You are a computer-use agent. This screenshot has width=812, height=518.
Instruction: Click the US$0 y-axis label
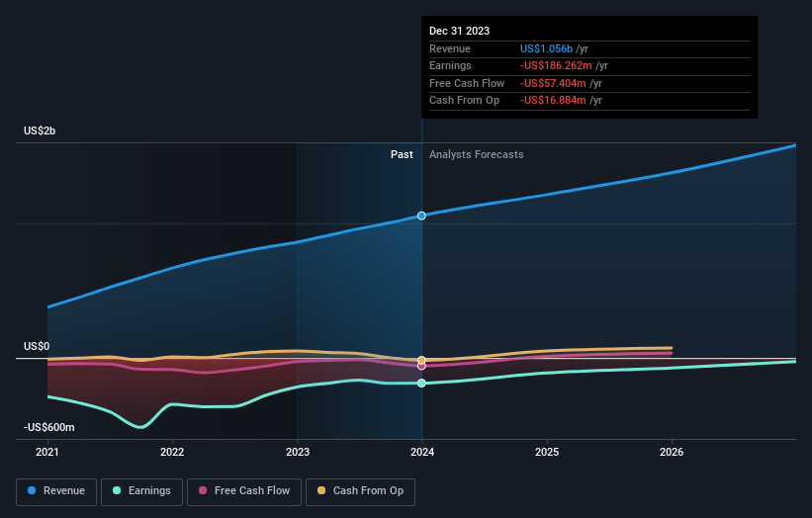pos(37,346)
